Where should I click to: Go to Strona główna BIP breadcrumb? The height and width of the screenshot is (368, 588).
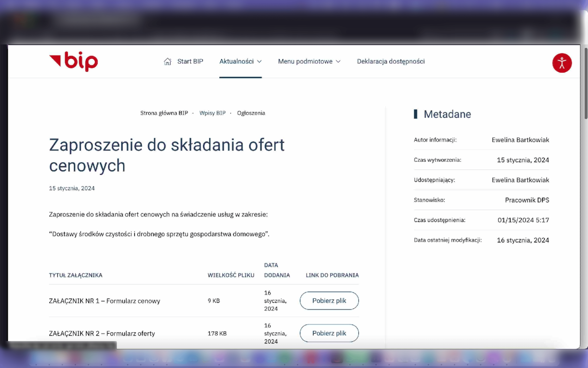tap(164, 113)
